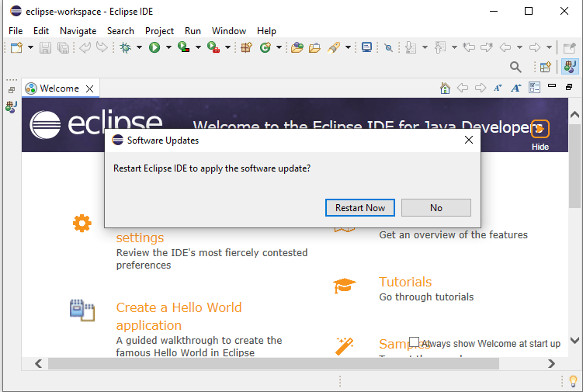The width and height of the screenshot is (583, 392).
Task: Magnify the Welcome font size with larger A
Action: pyautogui.click(x=515, y=88)
